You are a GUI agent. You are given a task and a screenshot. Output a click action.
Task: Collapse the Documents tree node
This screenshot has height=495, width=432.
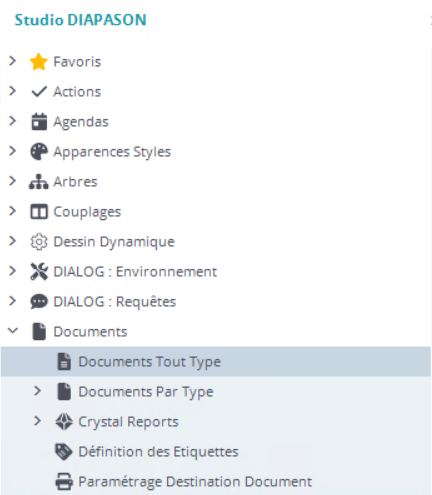click(x=13, y=331)
